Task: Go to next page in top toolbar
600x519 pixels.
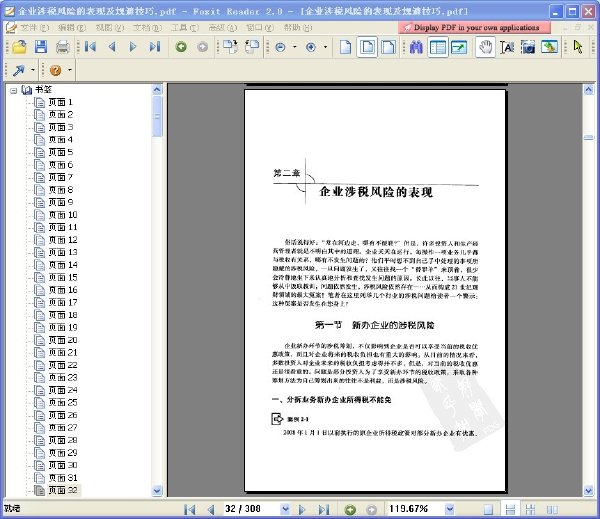Action: click(133, 47)
